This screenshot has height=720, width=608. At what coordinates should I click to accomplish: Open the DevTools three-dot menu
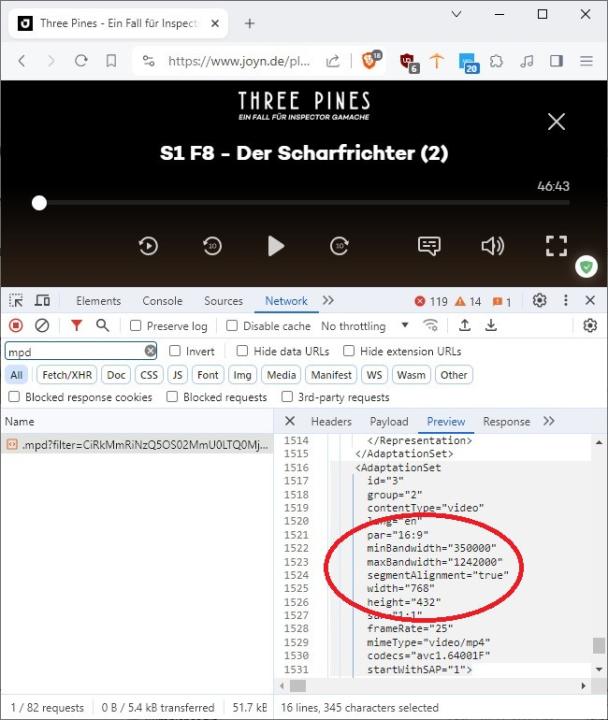pyautogui.click(x=565, y=301)
